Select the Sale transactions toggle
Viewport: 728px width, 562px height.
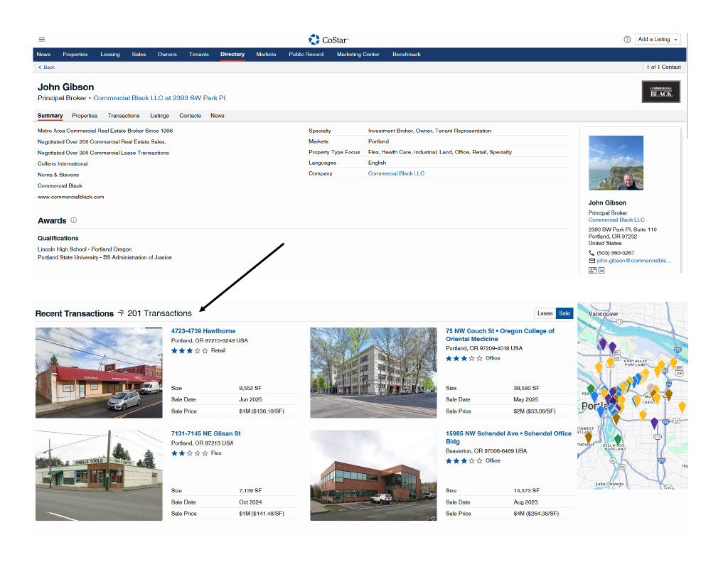564,313
